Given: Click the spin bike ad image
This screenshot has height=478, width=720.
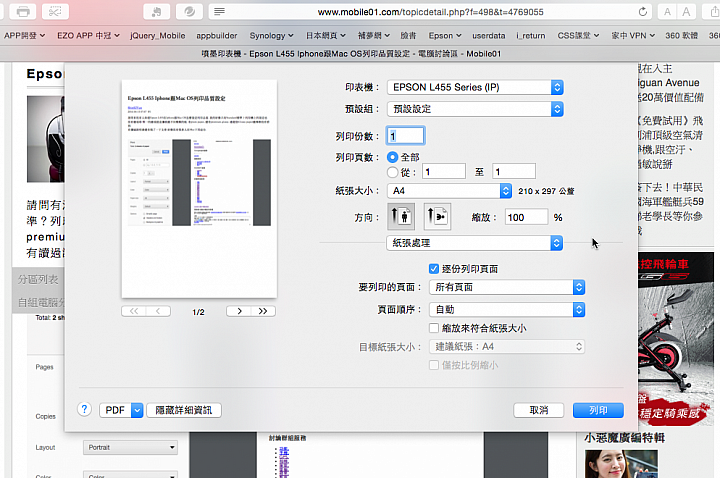Looking at the screenshot, I should click(676, 339).
